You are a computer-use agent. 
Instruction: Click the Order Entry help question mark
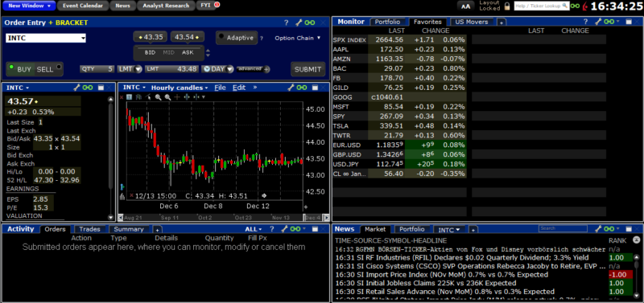pyautogui.click(x=287, y=23)
